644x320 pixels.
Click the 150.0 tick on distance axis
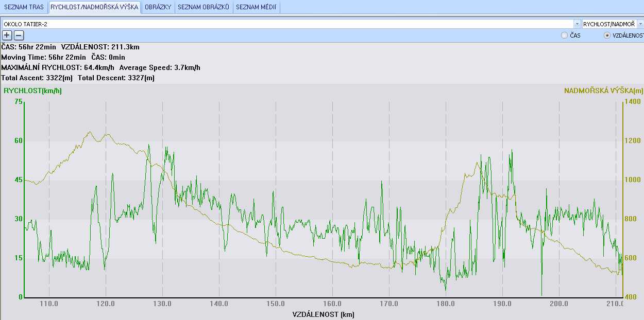[x=276, y=304]
